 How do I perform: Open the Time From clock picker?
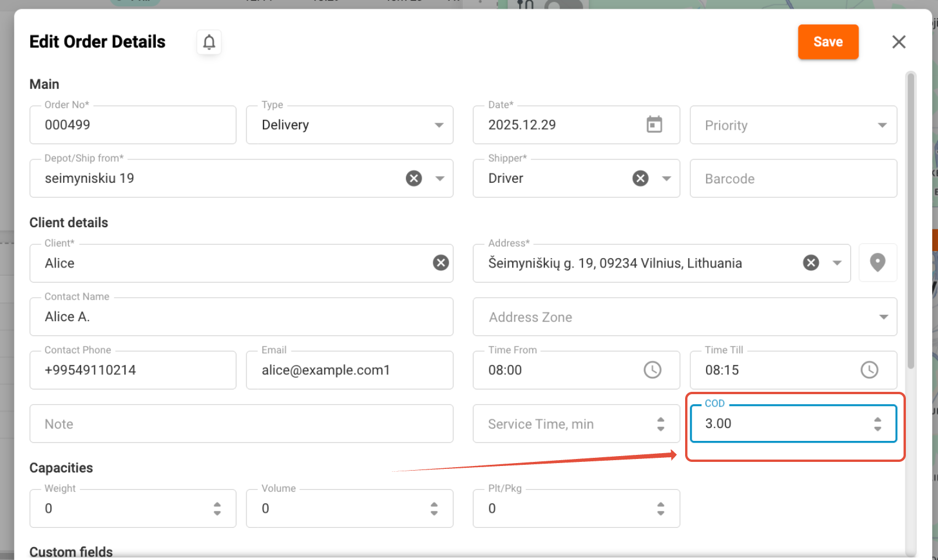pos(652,370)
